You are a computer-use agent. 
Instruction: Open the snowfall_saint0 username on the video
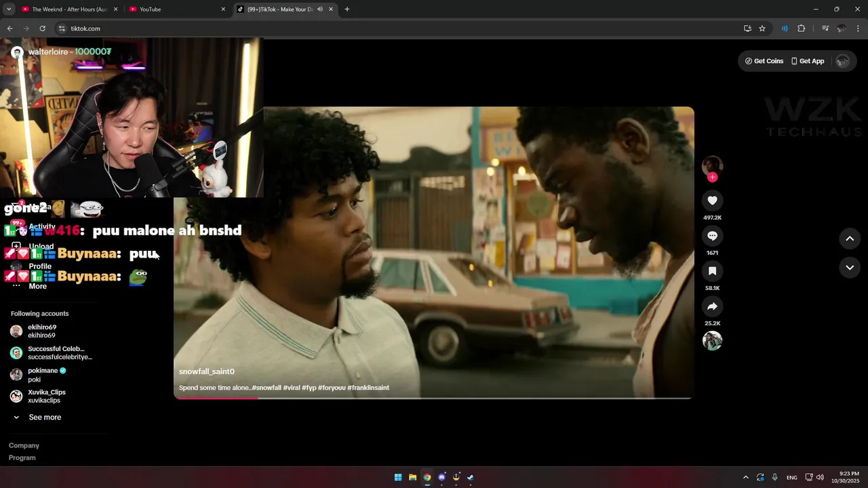pyautogui.click(x=207, y=371)
